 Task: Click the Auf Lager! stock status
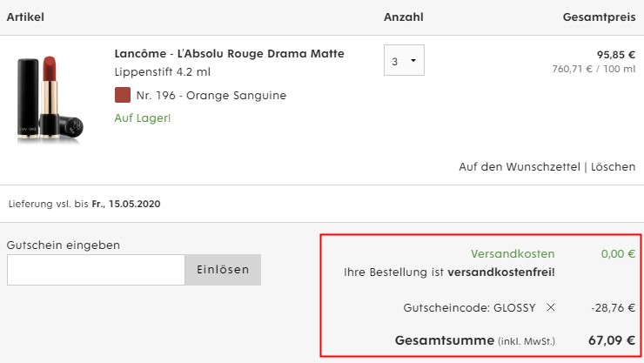[143, 118]
